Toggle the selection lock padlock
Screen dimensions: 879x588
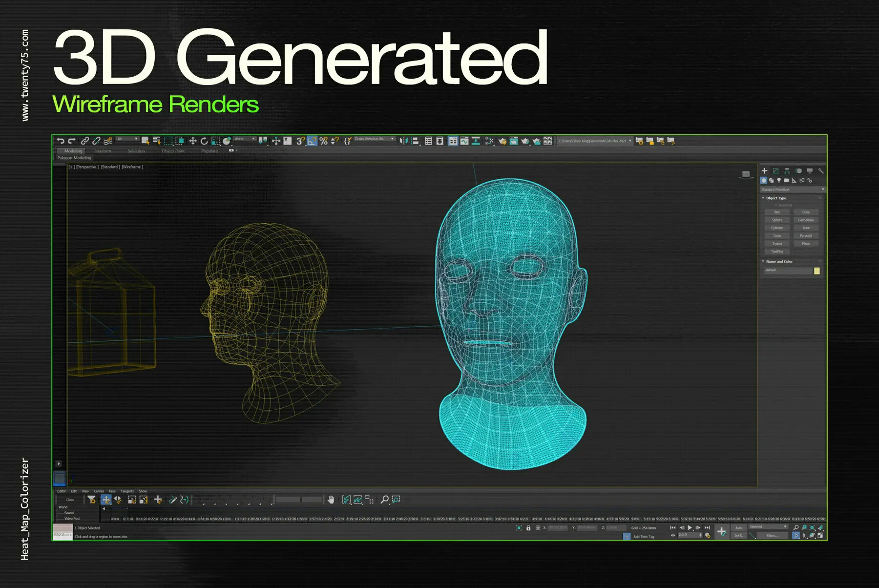528,528
